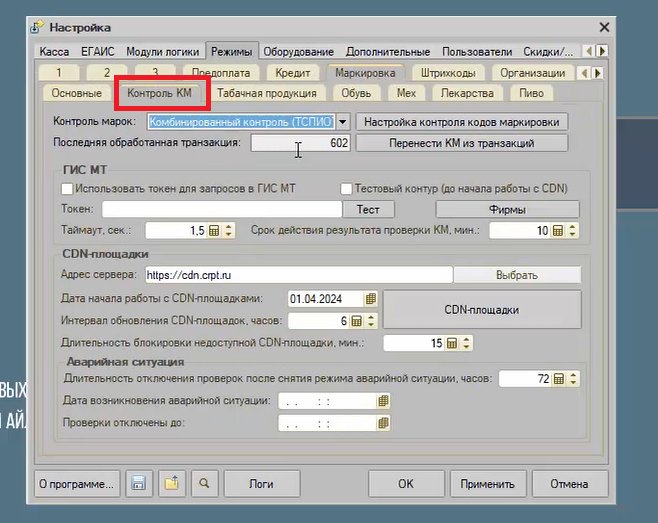The width and height of the screenshot is (658, 523).
Task: Expand the Контроль марок dropdown arrow
Action: (343, 122)
